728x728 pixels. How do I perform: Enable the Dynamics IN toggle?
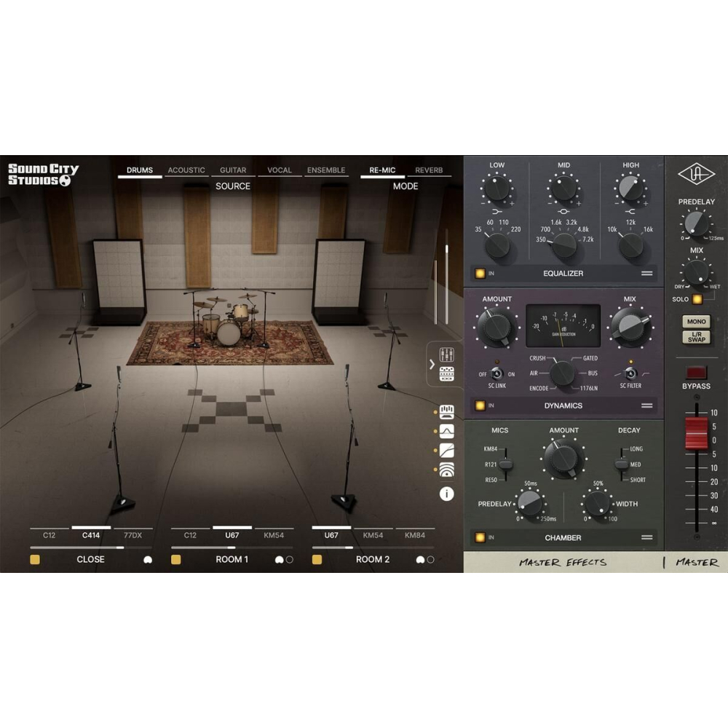pos(479,405)
